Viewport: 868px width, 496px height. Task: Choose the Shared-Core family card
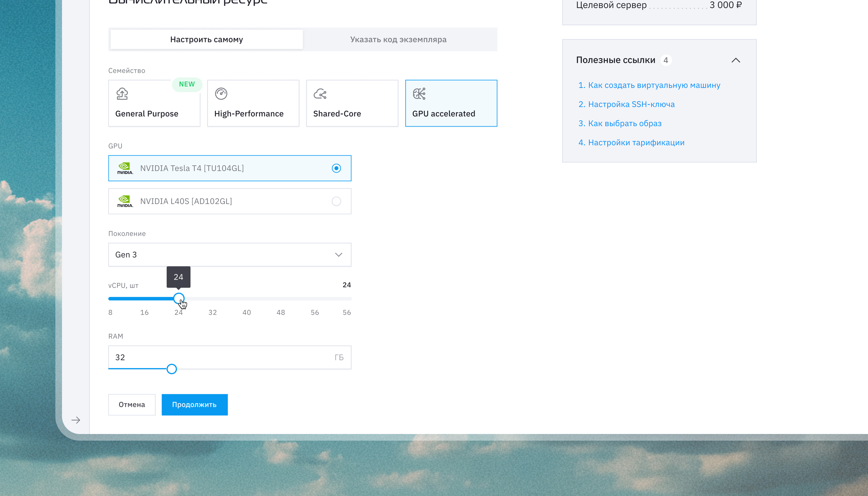(x=352, y=103)
